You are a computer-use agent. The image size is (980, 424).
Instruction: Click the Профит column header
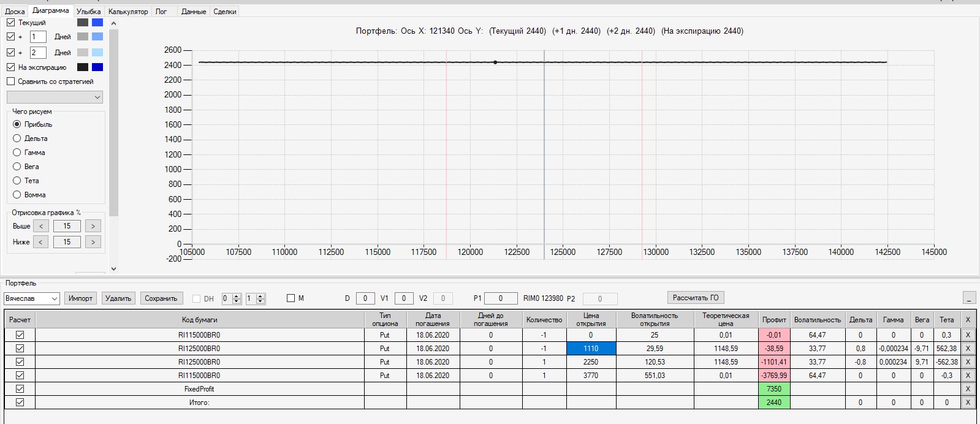click(774, 319)
